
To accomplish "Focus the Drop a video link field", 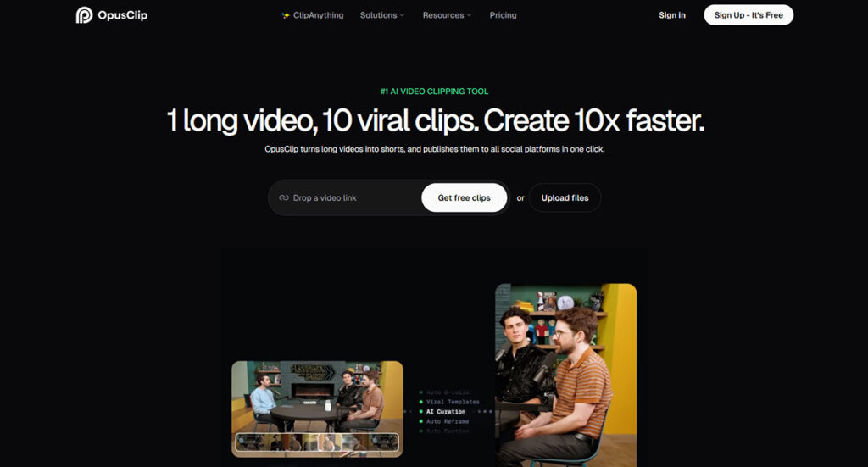I will coord(346,197).
